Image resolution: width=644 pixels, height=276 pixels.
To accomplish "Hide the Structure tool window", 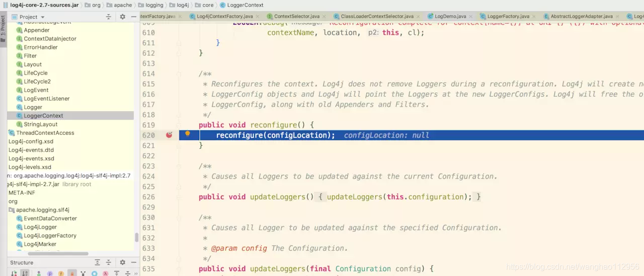I will coord(133,262).
